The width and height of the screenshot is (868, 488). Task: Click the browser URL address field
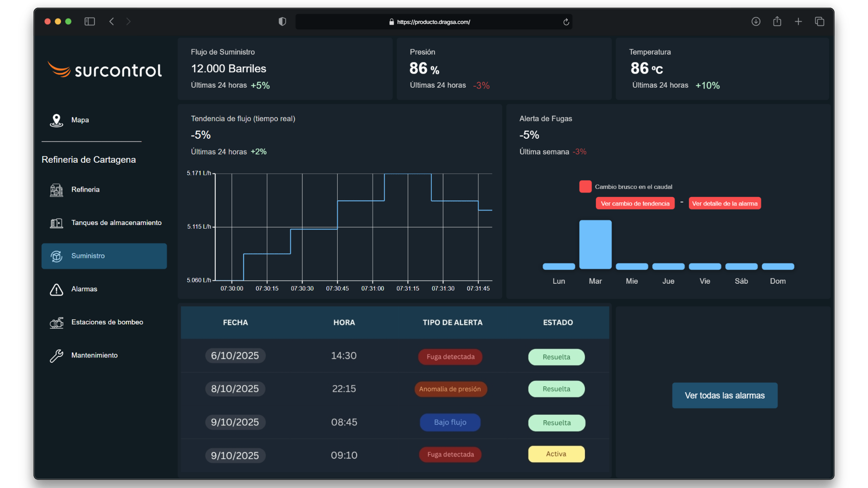point(433,22)
